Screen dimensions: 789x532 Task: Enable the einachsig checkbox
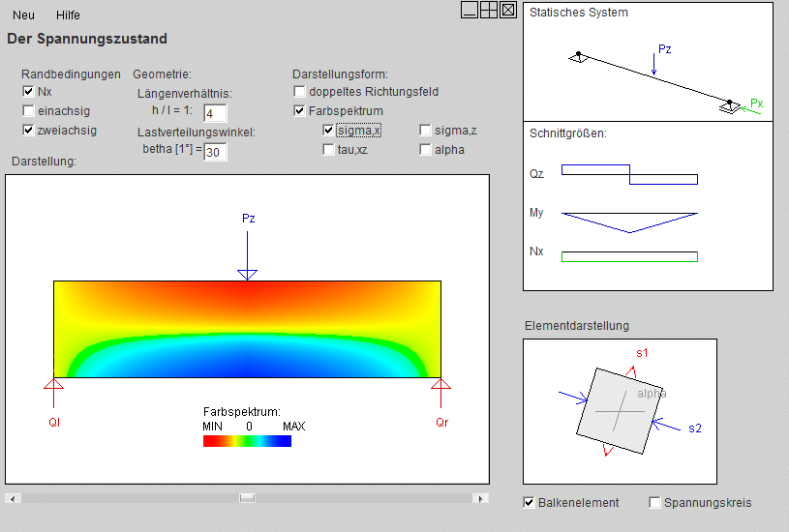point(28,111)
